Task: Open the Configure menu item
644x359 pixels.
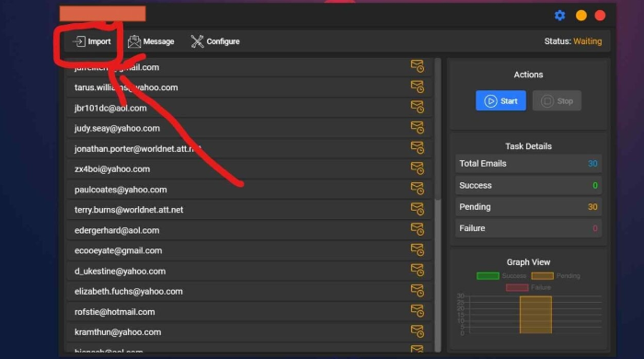Action: pos(215,41)
